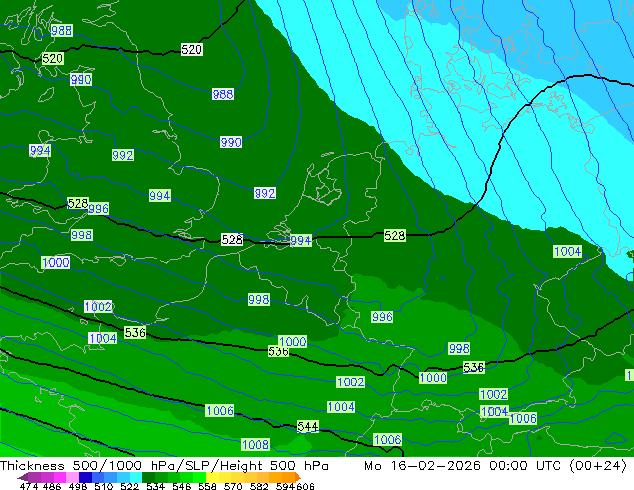Click the 544 height contour label
Image resolution: width=634 pixels, height=490 pixels.
pos(308,426)
